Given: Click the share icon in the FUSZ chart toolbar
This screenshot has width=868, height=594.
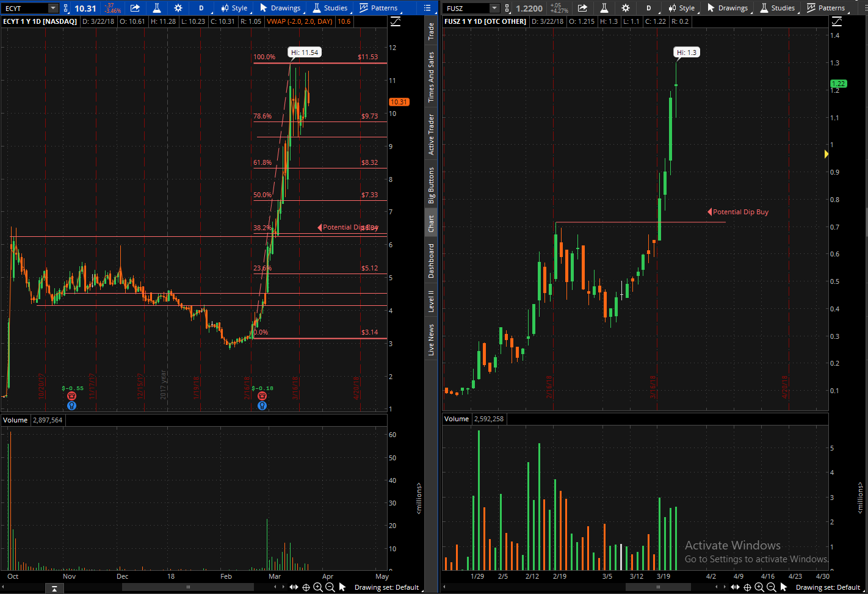Looking at the screenshot, I should (x=582, y=8).
